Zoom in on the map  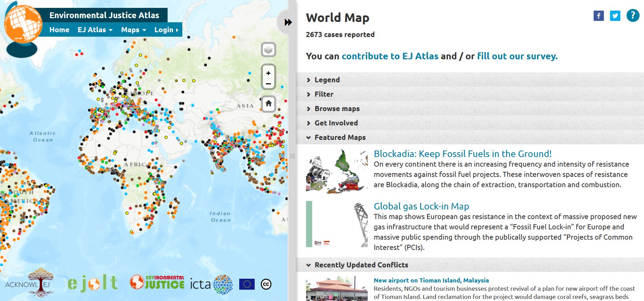coord(268,73)
